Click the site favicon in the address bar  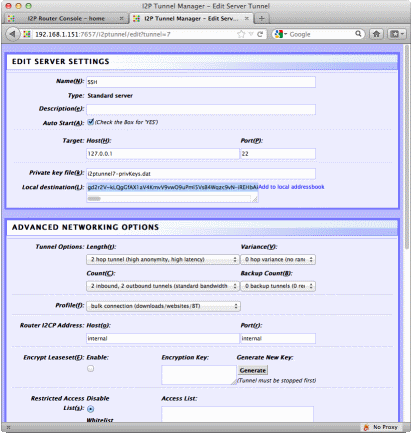click(27, 34)
